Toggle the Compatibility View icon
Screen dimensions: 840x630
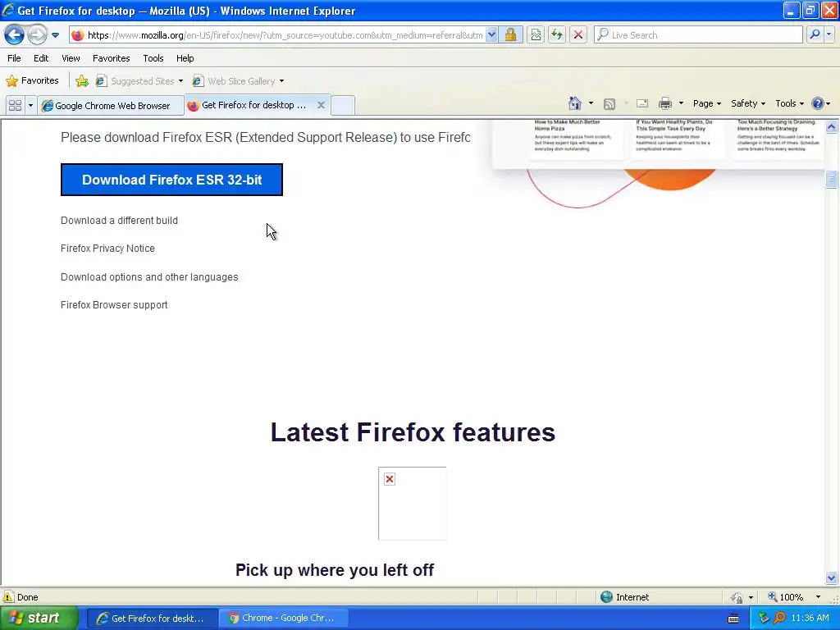pyautogui.click(x=536, y=35)
